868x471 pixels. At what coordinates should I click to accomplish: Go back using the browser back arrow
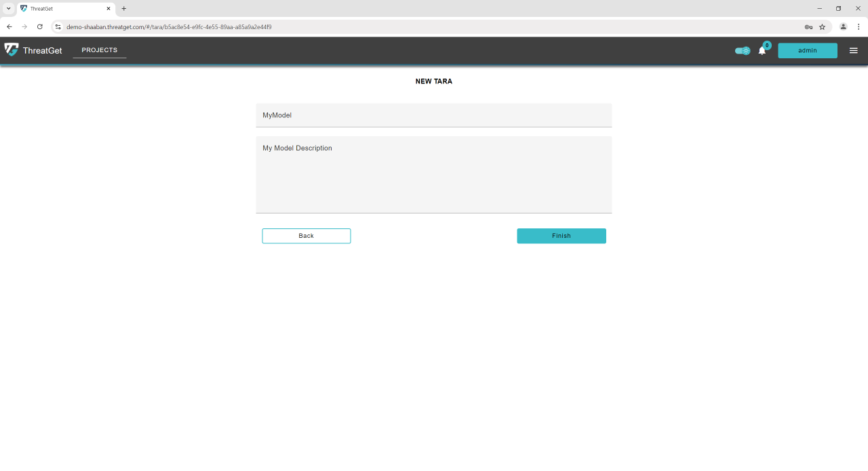click(9, 27)
